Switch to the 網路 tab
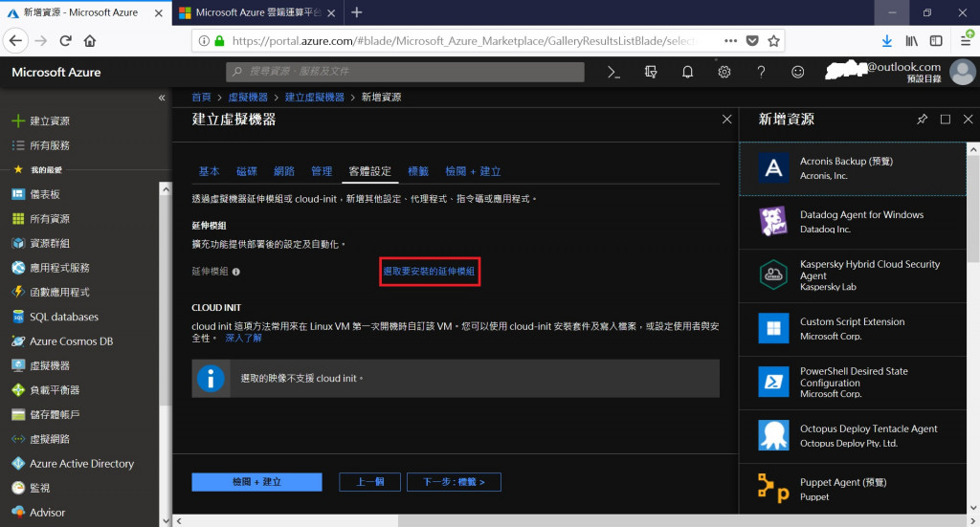Viewport: 980px width, 527px height. [283, 171]
